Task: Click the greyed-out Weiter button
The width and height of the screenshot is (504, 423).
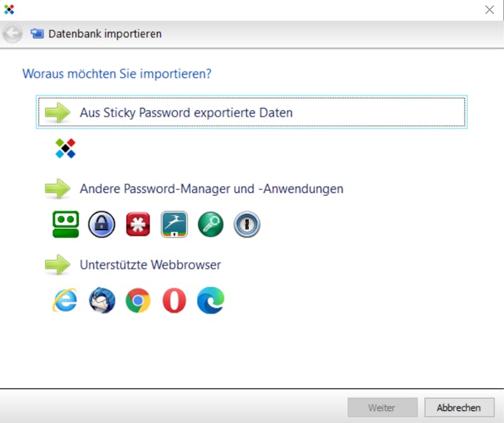Action: tap(382, 408)
